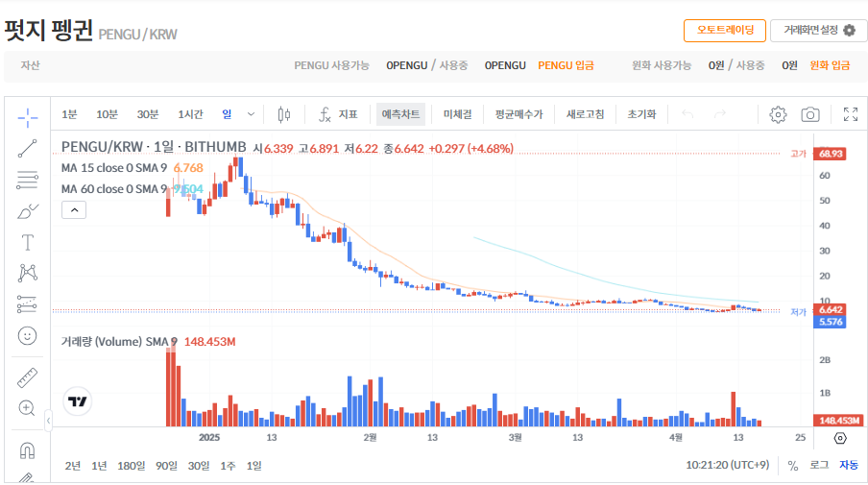Click PENGU 입금 deposit link
The image size is (868, 485).
pyautogui.click(x=566, y=65)
